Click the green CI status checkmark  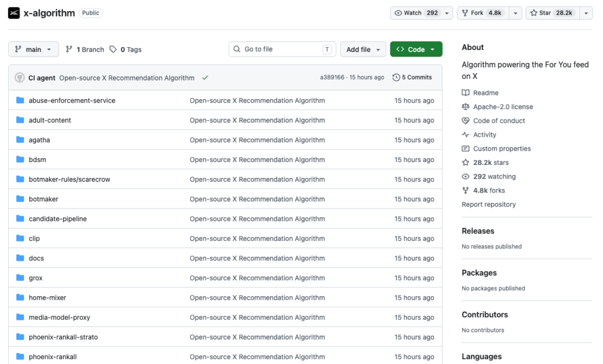pyautogui.click(x=206, y=78)
